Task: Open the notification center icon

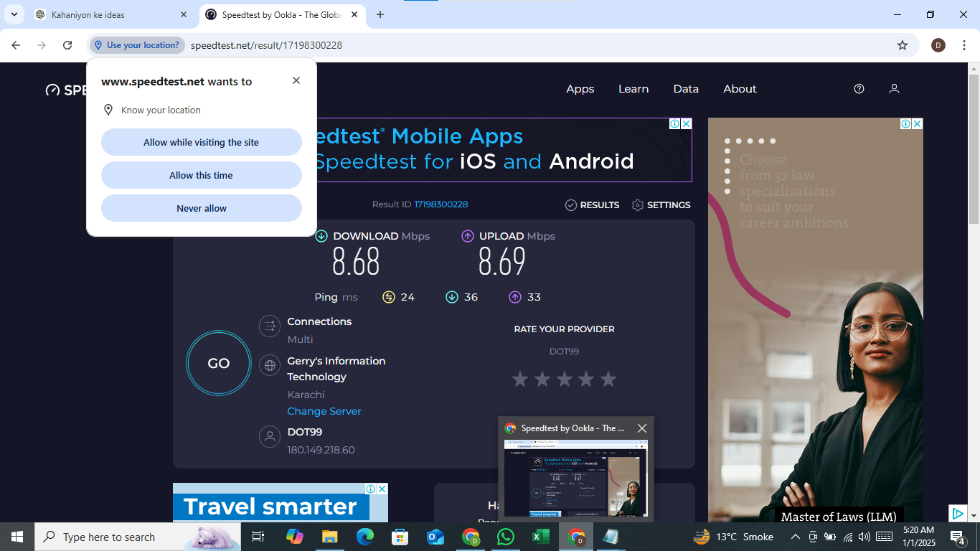Action: click(958, 537)
